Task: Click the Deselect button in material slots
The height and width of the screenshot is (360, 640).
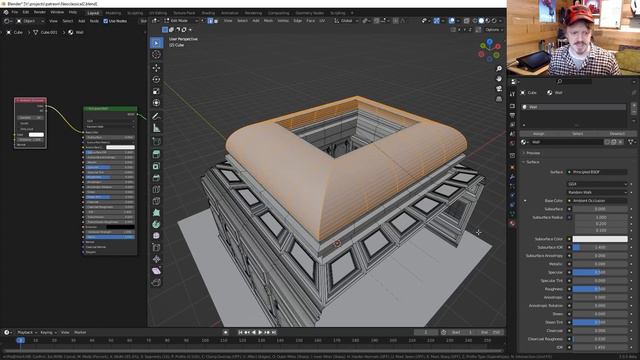Action: (x=617, y=133)
